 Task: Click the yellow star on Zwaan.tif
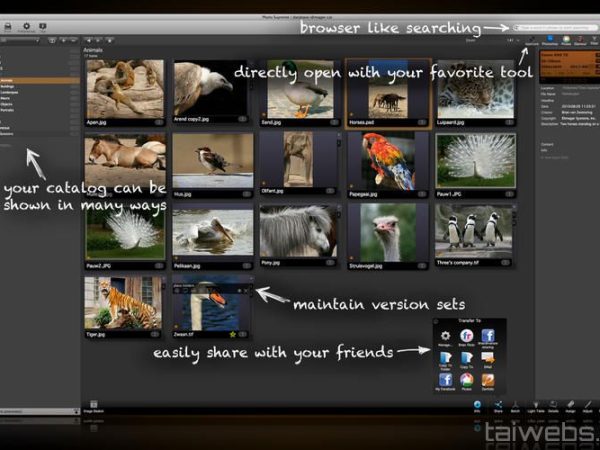click(233, 334)
